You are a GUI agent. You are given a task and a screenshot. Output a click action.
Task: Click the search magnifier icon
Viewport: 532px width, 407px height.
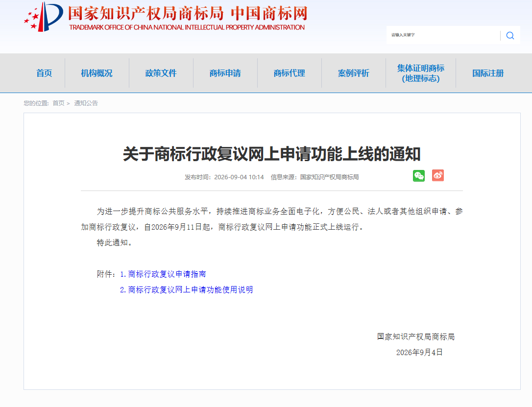tap(510, 35)
